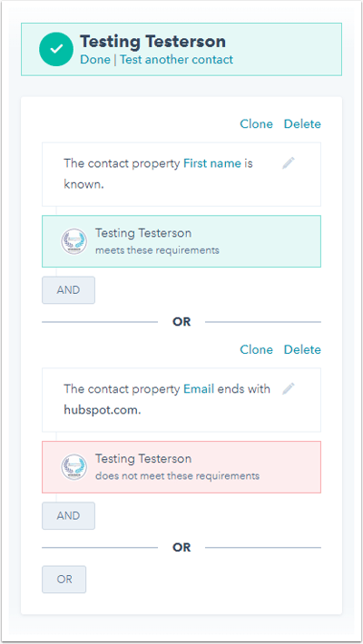Image resolution: width=363 pixels, height=644 pixels.
Task: Add AND condition under Email filter
Action: click(68, 515)
